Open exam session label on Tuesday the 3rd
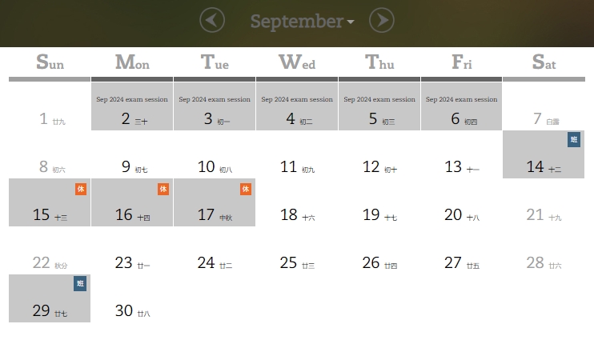The width and height of the screenshot is (594, 364). click(x=215, y=100)
